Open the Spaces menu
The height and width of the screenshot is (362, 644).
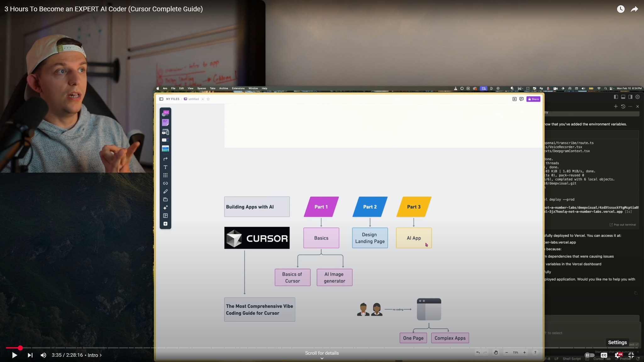point(202,88)
